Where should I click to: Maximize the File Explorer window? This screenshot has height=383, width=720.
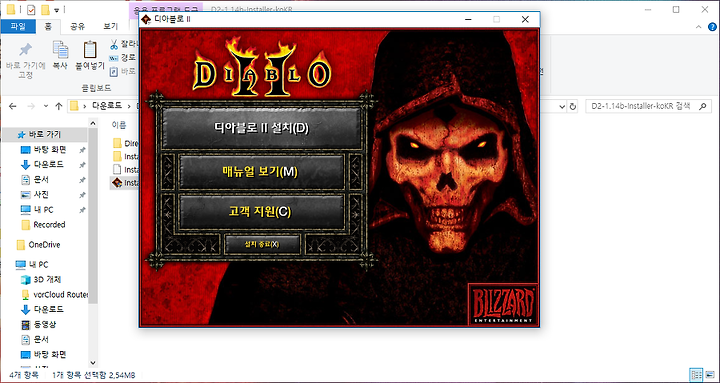click(x=676, y=10)
